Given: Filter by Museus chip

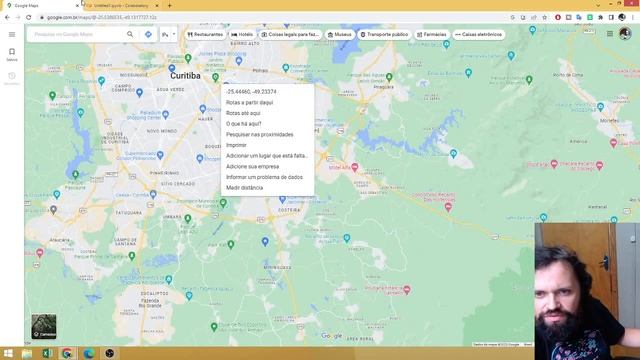Looking at the screenshot, I should 340,35.
